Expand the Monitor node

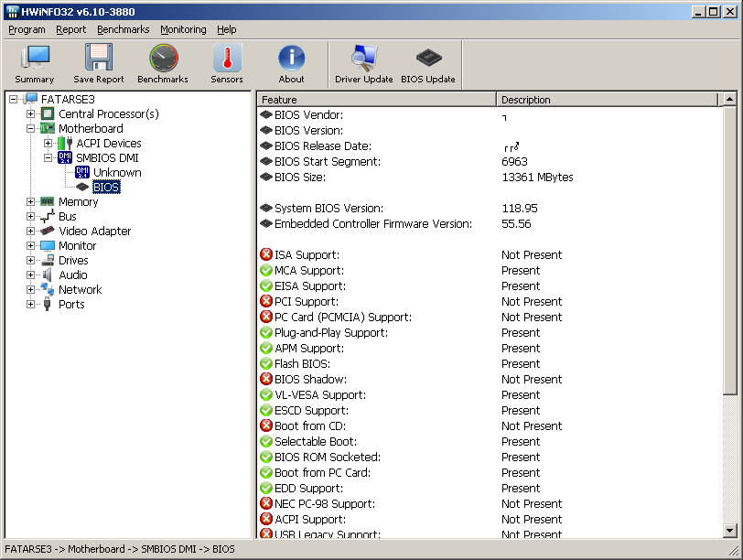(x=31, y=246)
